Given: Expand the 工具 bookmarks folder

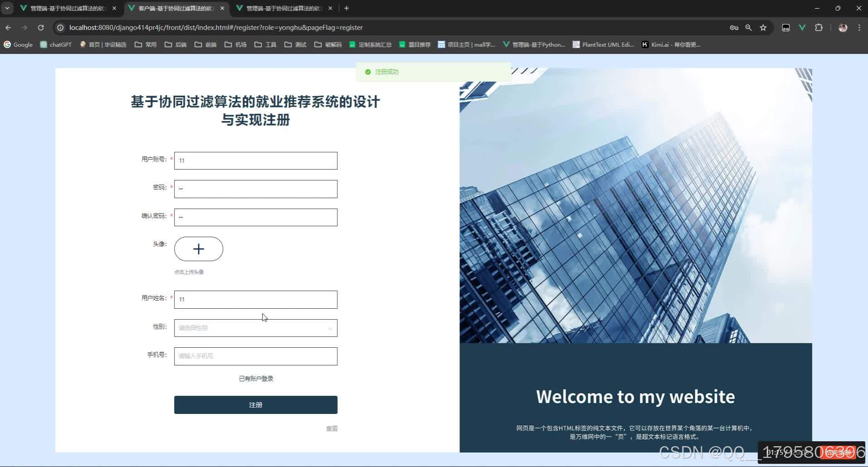Looking at the screenshot, I should pyautogui.click(x=265, y=44).
